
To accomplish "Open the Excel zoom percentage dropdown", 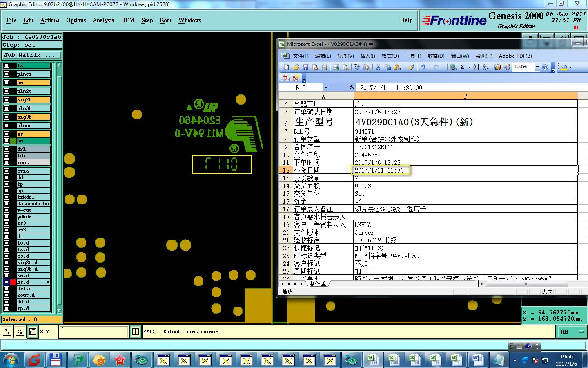I will tap(537, 67).
